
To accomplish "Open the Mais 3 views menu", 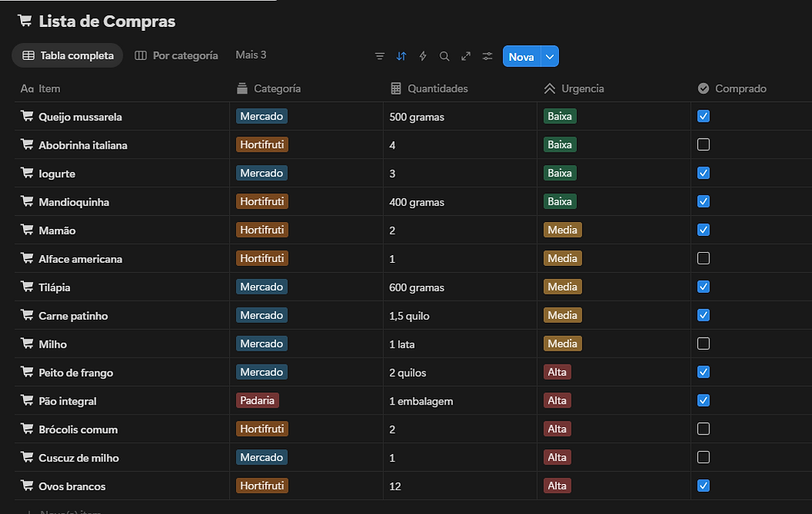I will (251, 55).
